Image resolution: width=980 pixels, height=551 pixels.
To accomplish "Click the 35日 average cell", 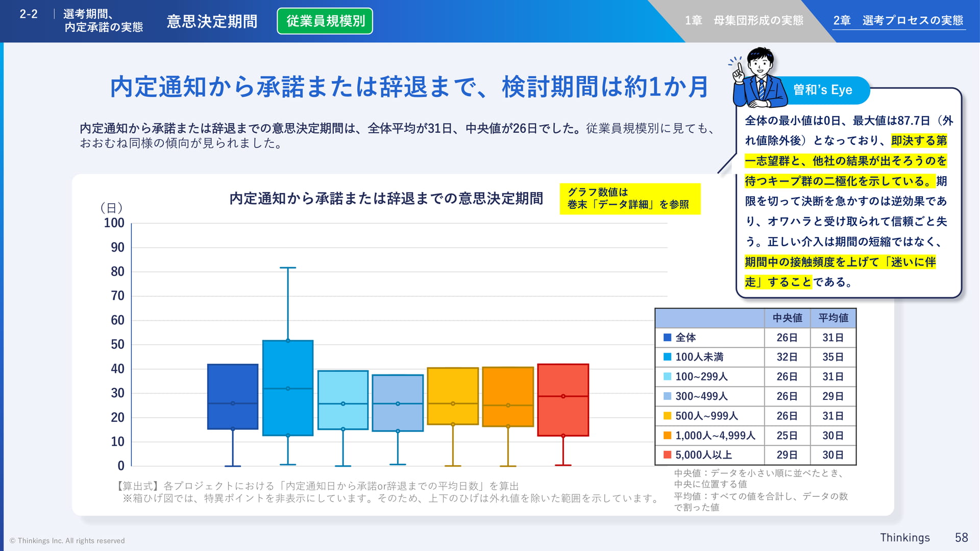I will [x=833, y=357].
